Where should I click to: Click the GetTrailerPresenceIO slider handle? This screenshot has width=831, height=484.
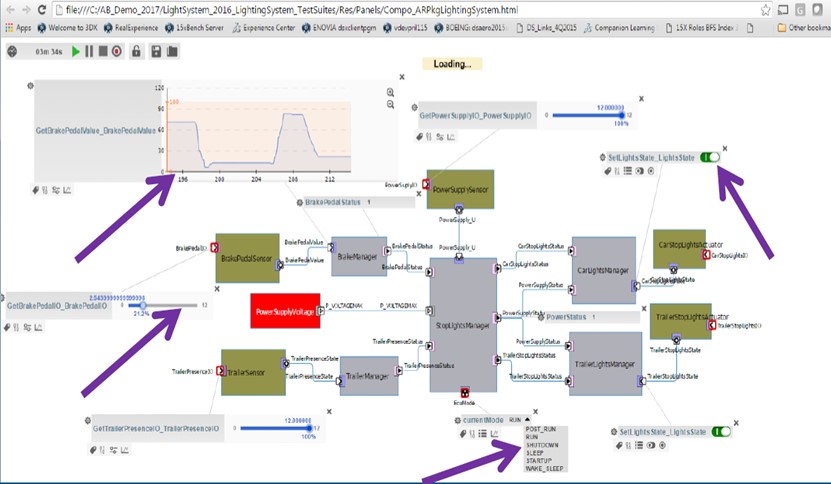pos(310,428)
